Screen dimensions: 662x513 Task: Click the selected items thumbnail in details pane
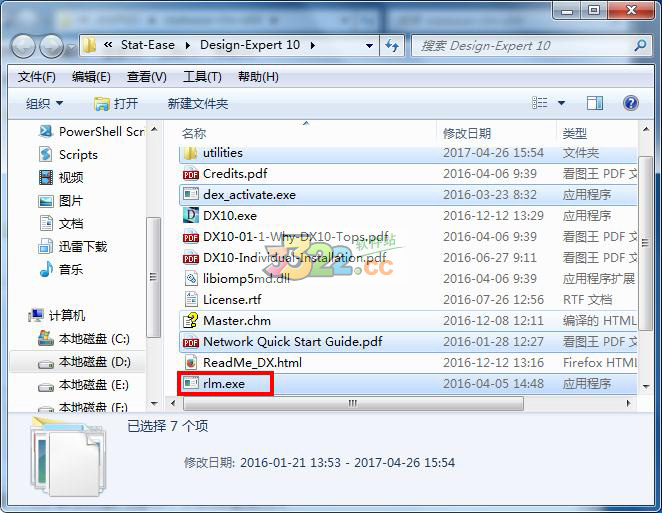tap(69, 457)
